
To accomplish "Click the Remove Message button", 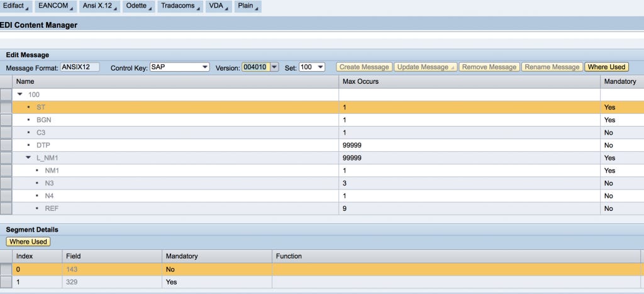I will click(489, 67).
